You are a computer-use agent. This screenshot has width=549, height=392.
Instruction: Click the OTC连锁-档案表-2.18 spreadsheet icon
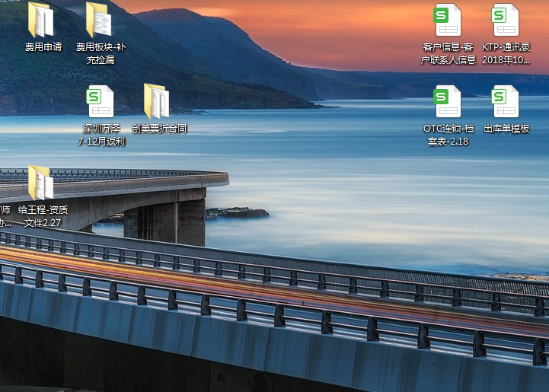click(448, 101)
